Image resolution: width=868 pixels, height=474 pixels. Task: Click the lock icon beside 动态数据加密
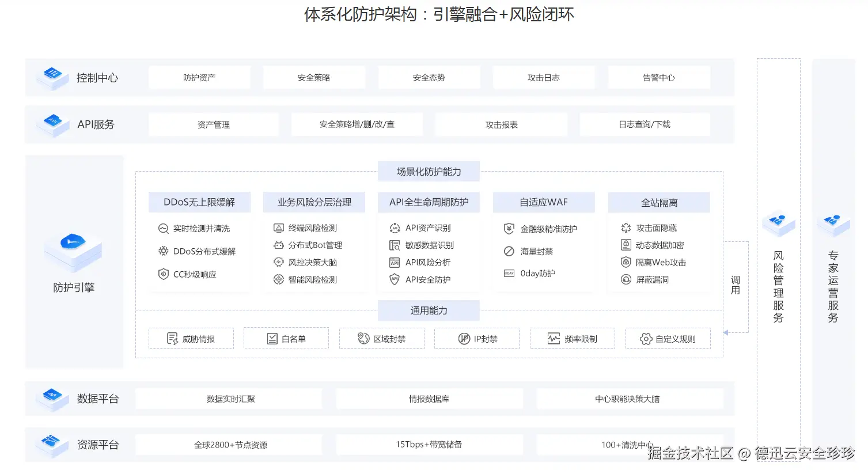click(626, 245)
